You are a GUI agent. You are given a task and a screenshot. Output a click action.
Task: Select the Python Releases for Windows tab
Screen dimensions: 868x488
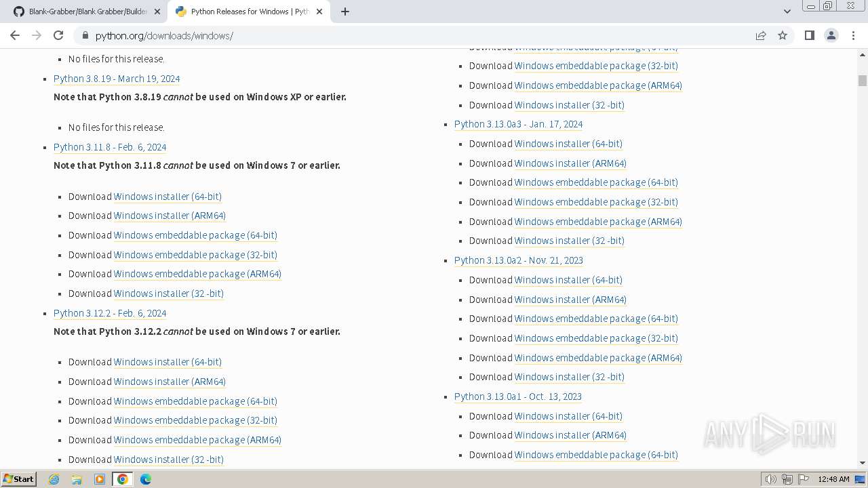pyautogui.click(x=248, y=12)
